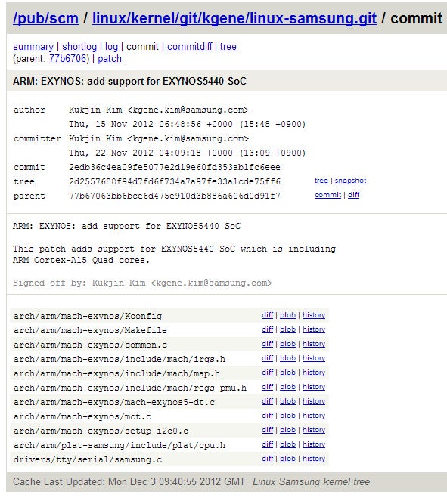Show diff against the parent commit
This screenshot has width=447, height=504.
pos(353,195)
